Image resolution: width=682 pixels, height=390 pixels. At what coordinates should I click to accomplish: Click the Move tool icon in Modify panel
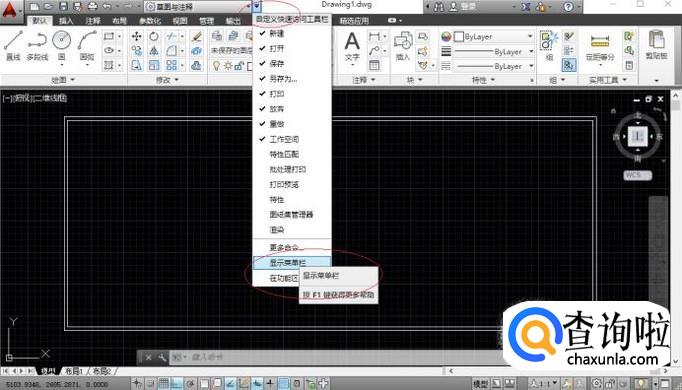coord(137,37)
